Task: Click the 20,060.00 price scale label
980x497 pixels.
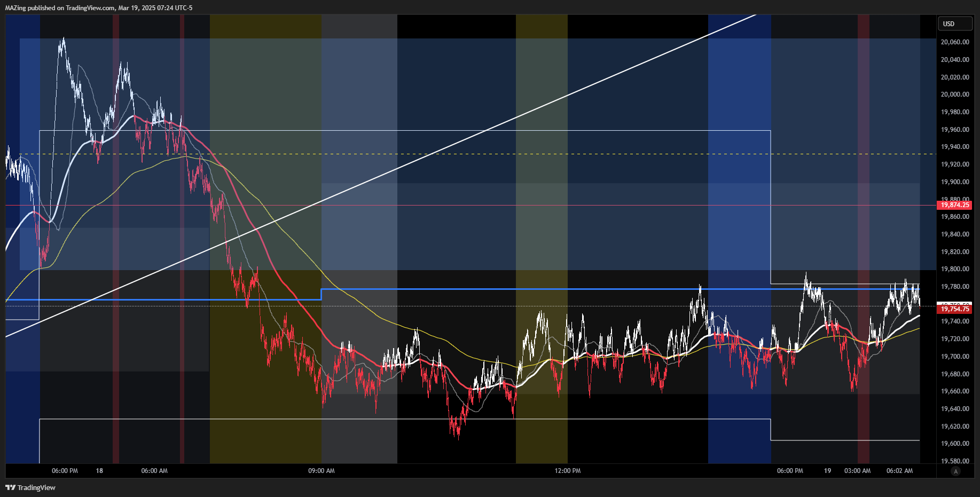Action: click(x=955, y=42)
